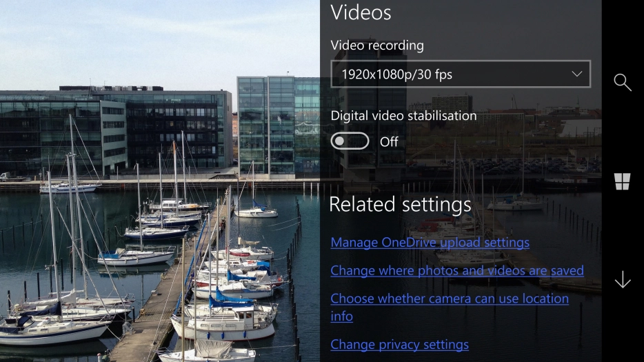Image resolution: width=644 pixels, height=362 pixels.
Task: Click the Off label beside the switch
Action: click(x=389, y=142)
